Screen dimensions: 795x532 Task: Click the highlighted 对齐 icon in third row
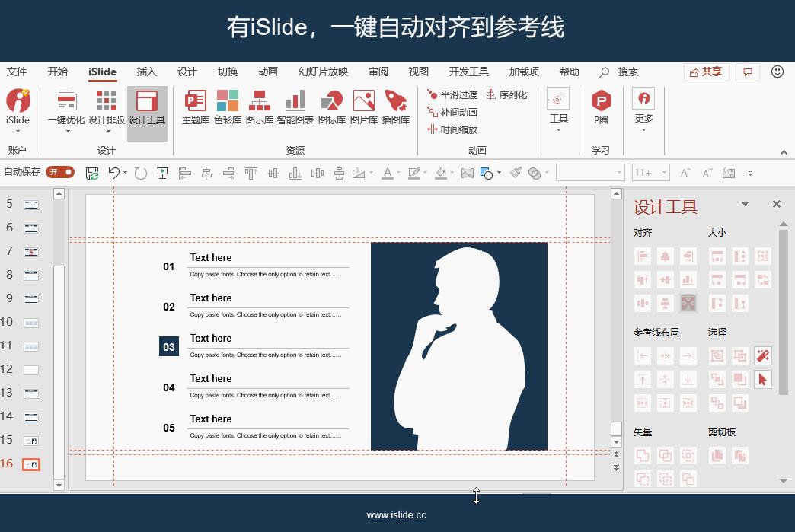click(x=688, y=304)
